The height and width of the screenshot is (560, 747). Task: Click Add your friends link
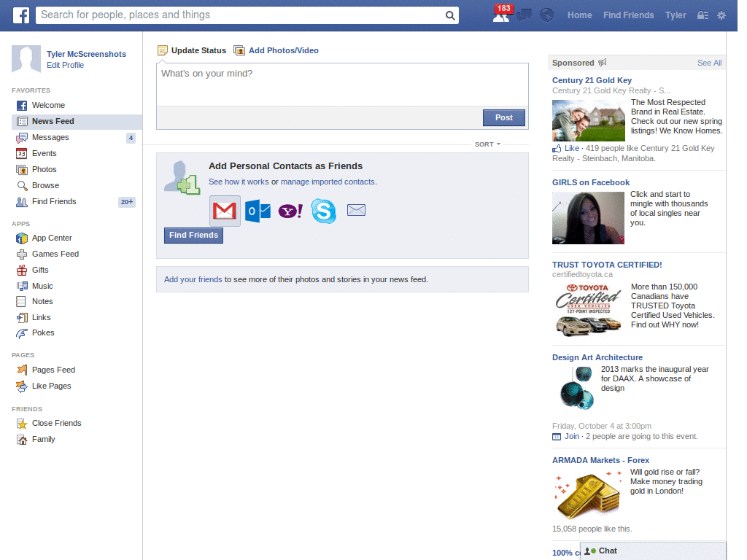[x=193, y=279]
